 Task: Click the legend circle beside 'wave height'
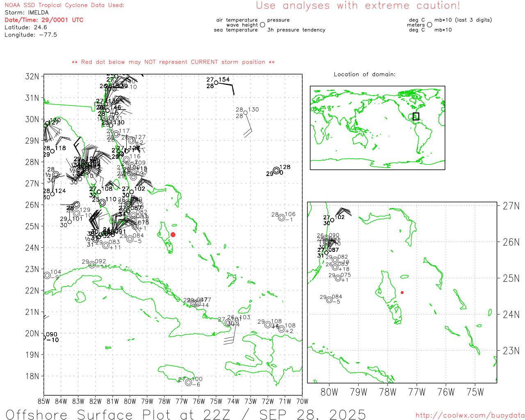coord(262,25)
